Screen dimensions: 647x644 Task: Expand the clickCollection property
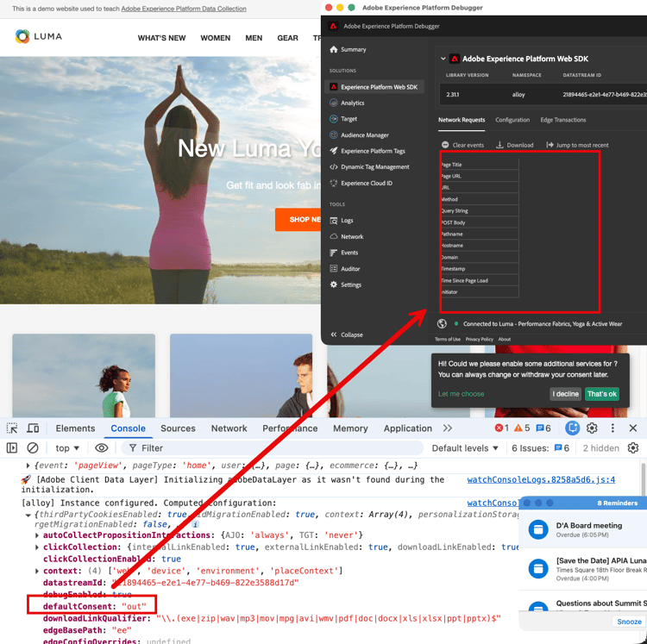tap(37, 547)
